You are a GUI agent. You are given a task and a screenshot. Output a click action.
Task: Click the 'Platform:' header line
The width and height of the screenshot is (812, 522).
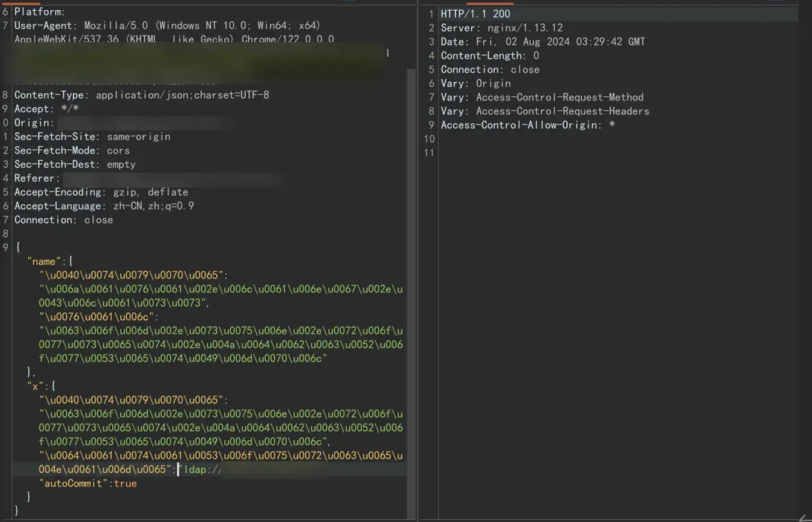click(40, 12)
